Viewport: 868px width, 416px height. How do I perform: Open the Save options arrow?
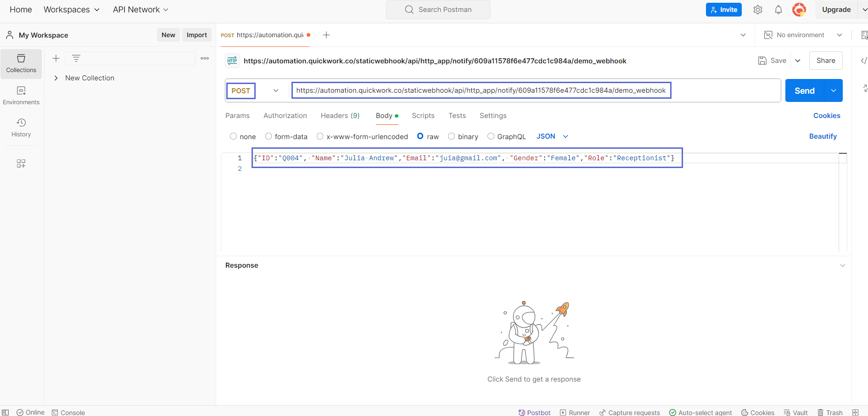[798, 61]
